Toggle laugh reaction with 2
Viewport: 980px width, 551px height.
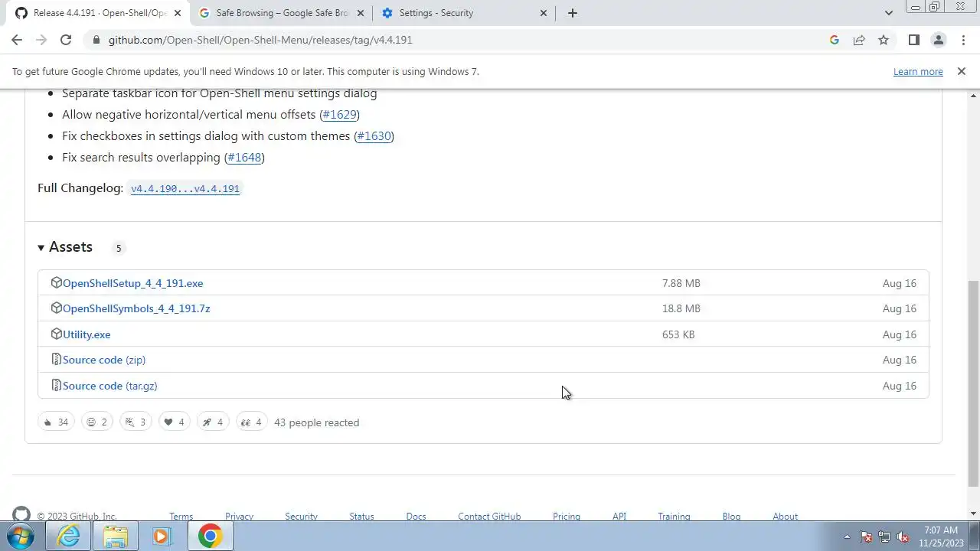(97, 422)
